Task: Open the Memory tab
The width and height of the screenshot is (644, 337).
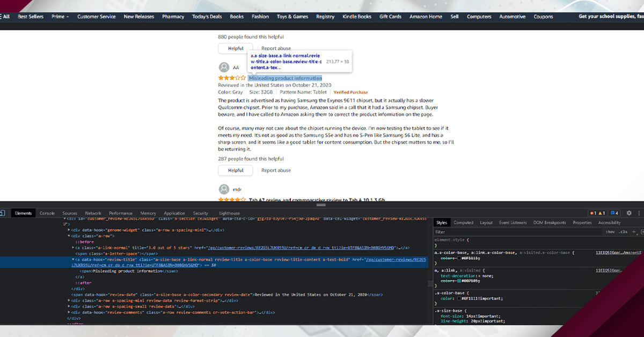Action: (148, 214)
